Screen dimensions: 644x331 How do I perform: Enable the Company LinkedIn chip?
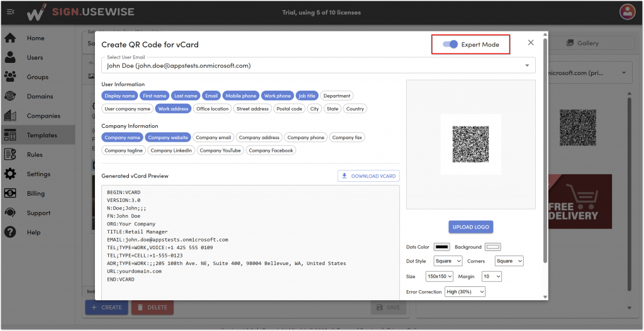click(171, 150)
